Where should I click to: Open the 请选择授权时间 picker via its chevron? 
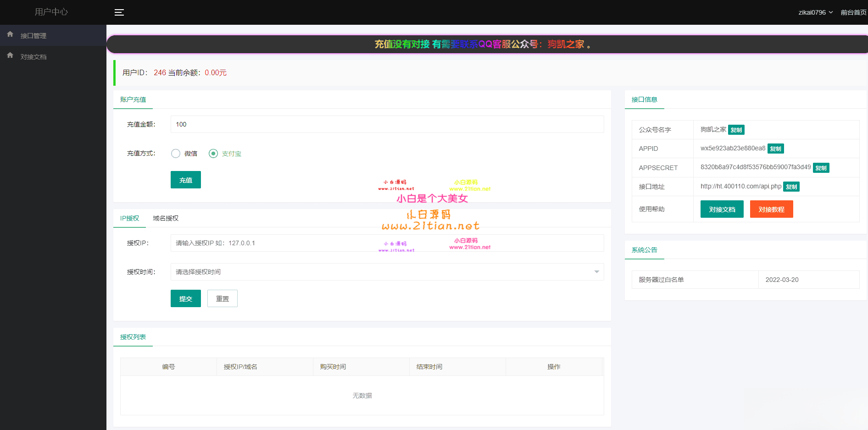(x=596, y=272)
